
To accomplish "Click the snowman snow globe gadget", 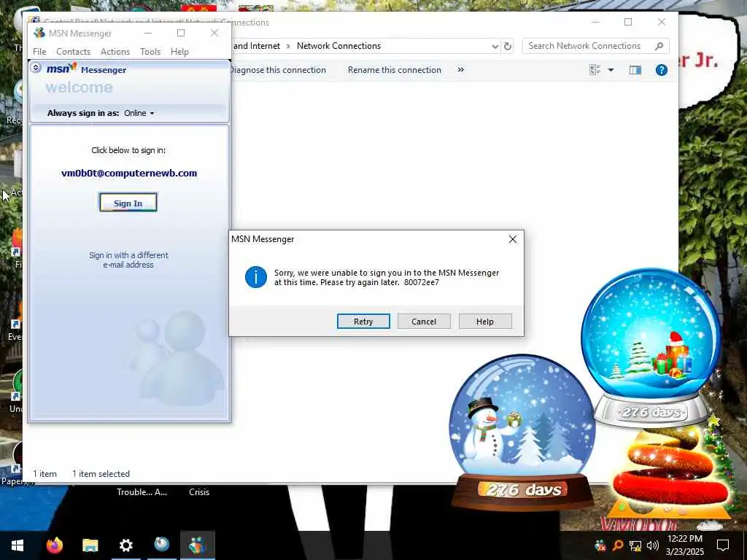I will 522,431.
